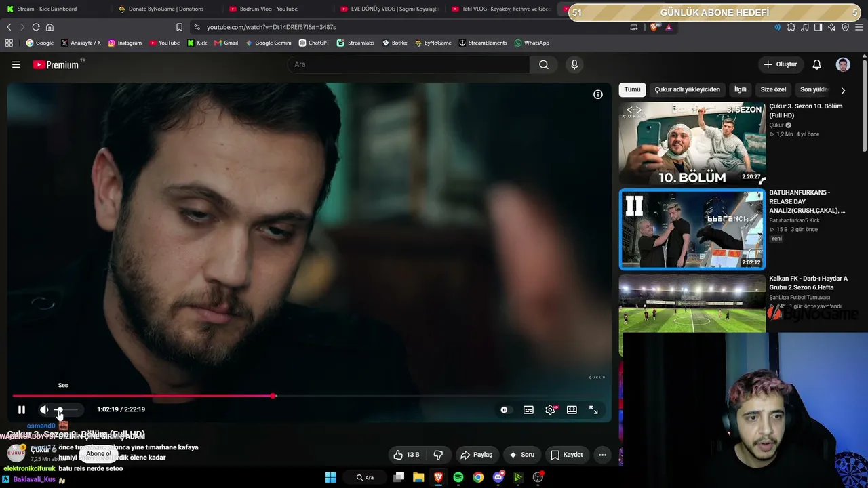
Task: Click the Paylaş share button
Action: (476, 455)
